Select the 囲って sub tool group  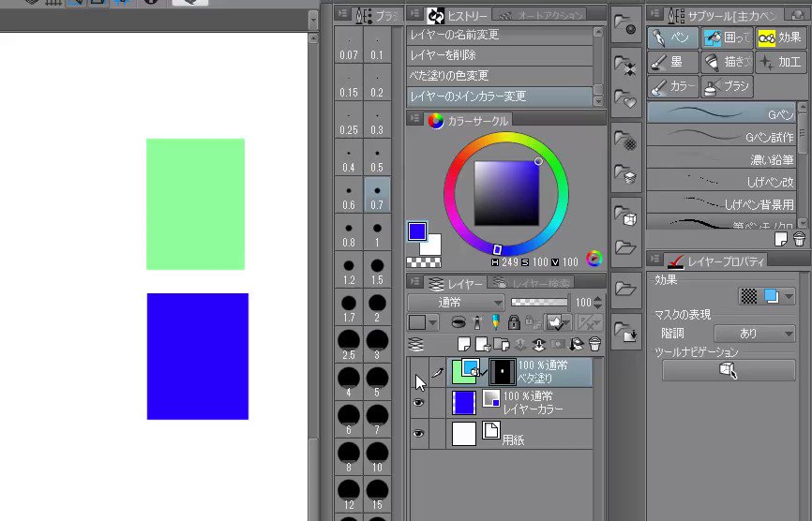[727, 37]
